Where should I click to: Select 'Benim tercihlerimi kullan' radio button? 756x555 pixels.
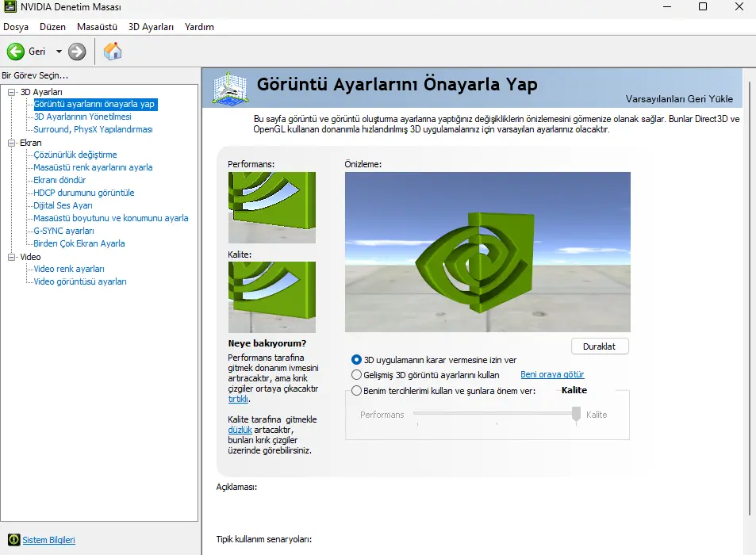(356, 391)
